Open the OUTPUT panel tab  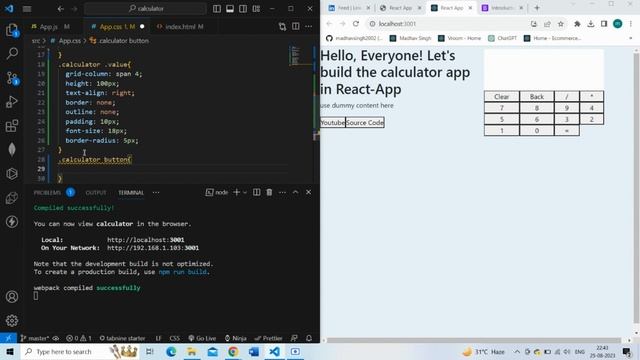pos(96,193)
